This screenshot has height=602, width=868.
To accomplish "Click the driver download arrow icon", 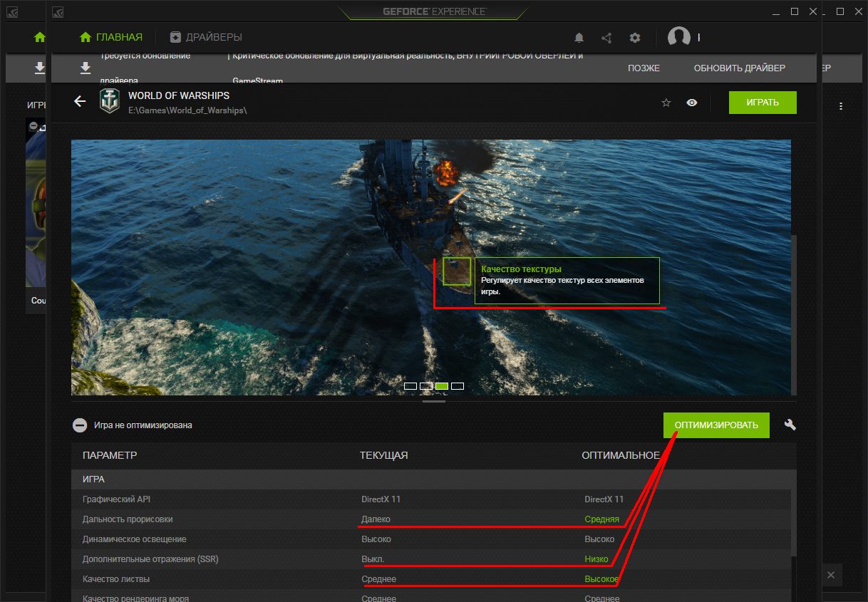I will click(86, 68).
